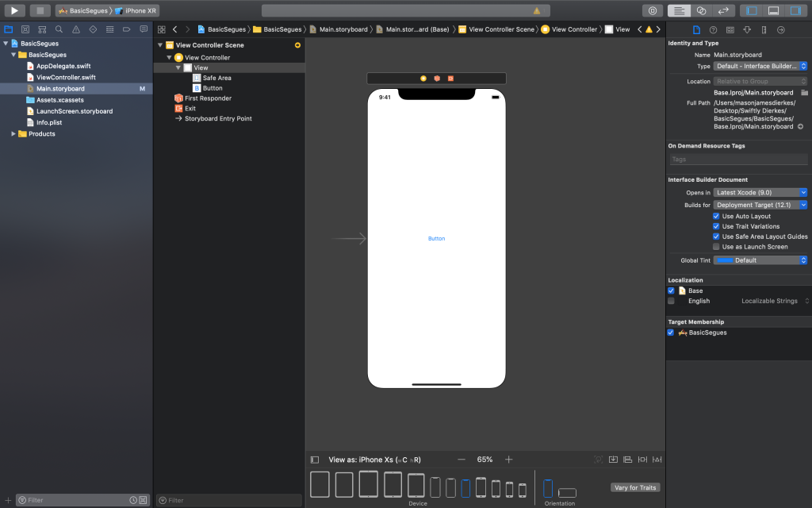The image size is (812, 508).
Task: Open the Add New Constraints menu
Action: 642,460
